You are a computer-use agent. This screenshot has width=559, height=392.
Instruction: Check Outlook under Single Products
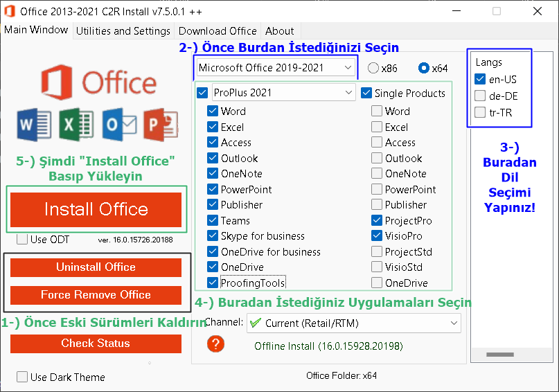tap(377, 158)
